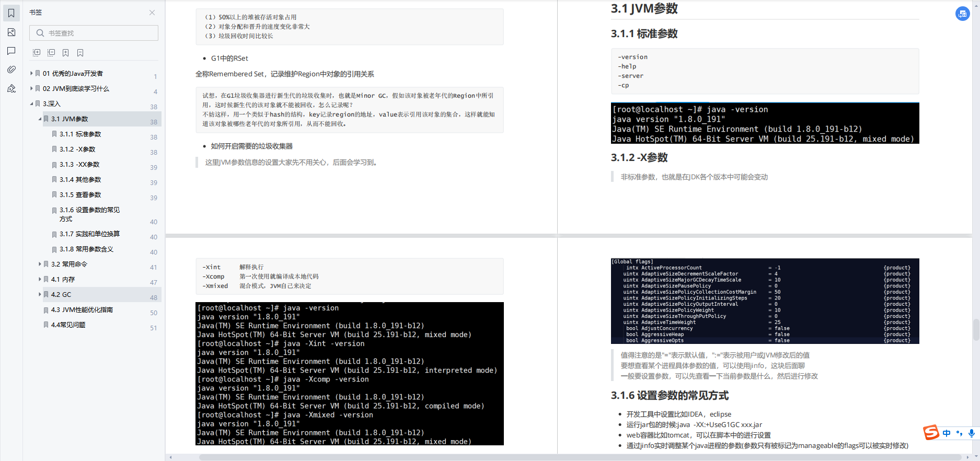The image size is (980, 461).
Task: Open the Comments sidebar panel icon
Action: (11, 51)
